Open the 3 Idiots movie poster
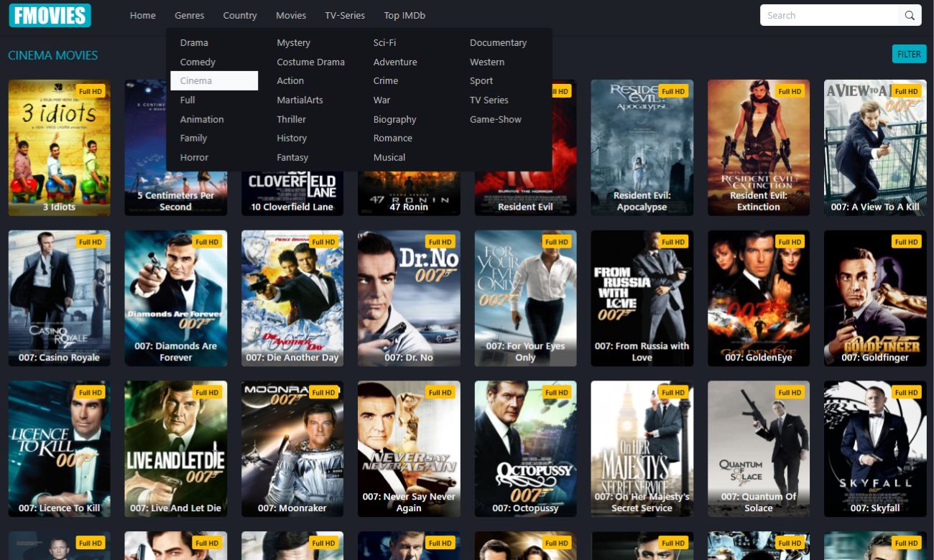 [59, 147]
